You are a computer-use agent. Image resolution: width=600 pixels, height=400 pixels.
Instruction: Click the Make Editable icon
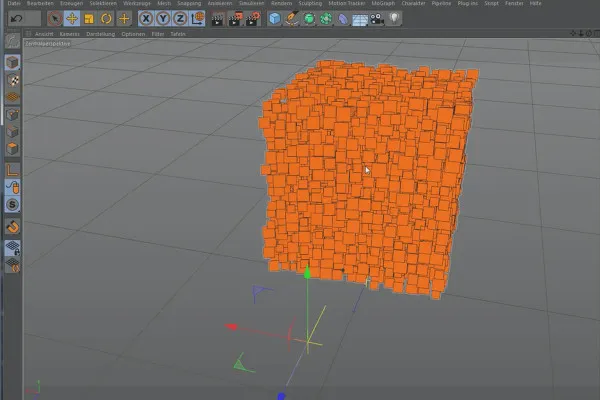12,41
